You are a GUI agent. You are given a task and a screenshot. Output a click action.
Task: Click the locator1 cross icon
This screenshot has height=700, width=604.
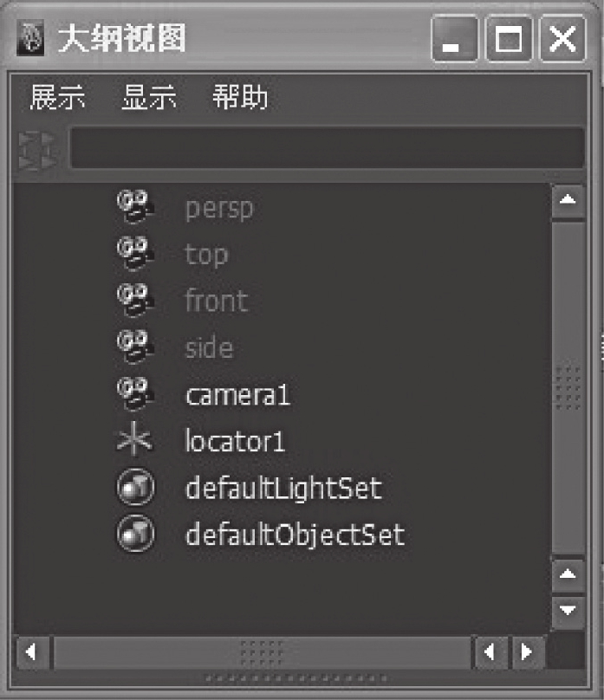point(134,440)
